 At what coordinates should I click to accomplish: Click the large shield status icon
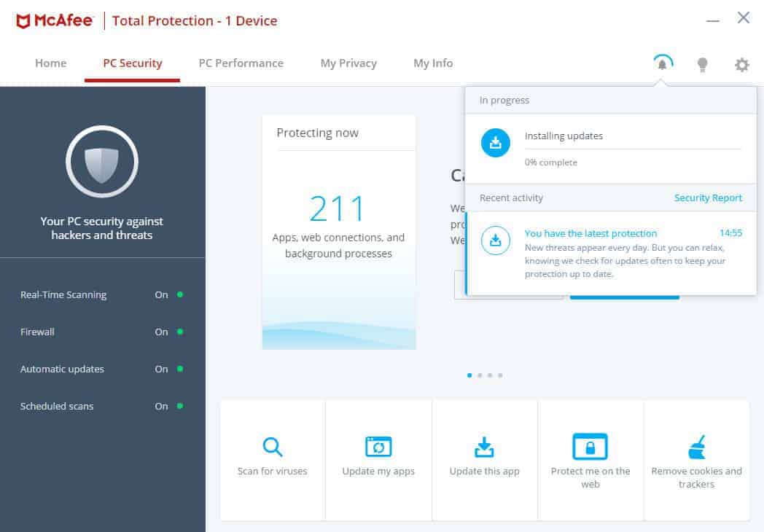[102, 162]
